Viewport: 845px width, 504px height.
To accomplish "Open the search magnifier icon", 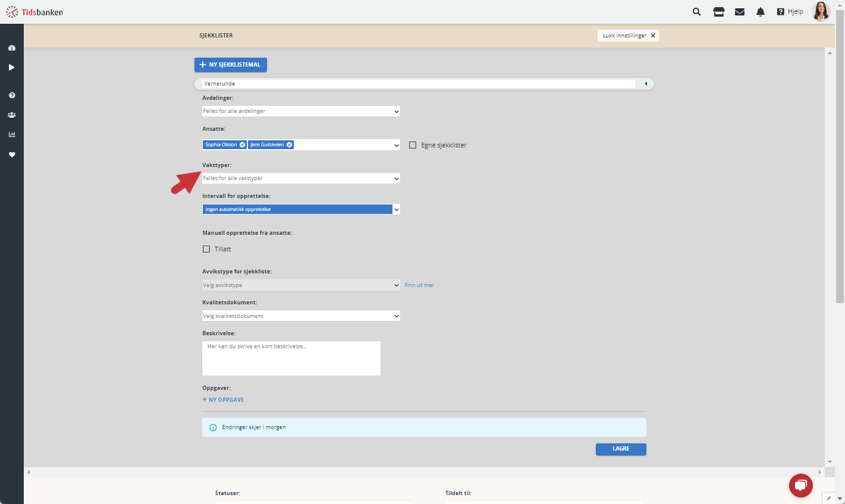I will [696, 12].
